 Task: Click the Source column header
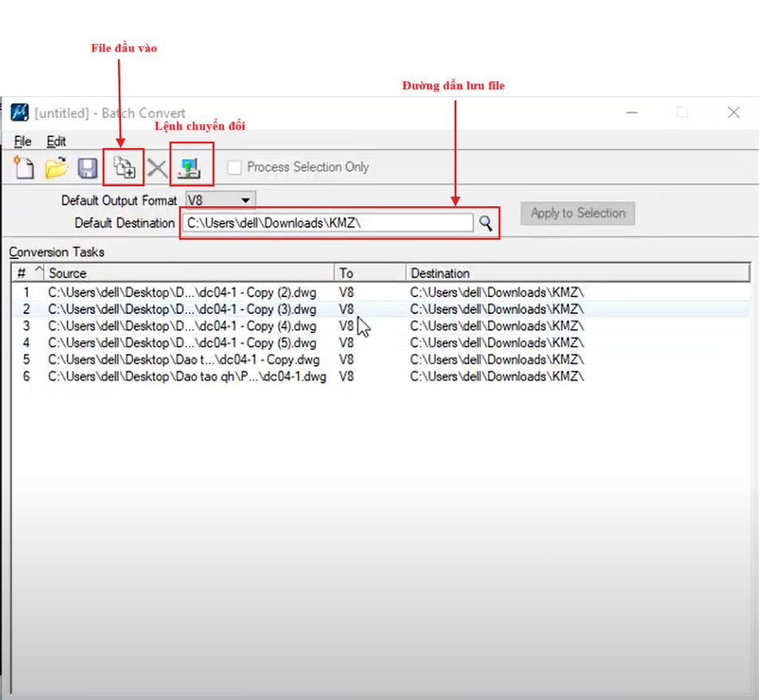[190, 273]
